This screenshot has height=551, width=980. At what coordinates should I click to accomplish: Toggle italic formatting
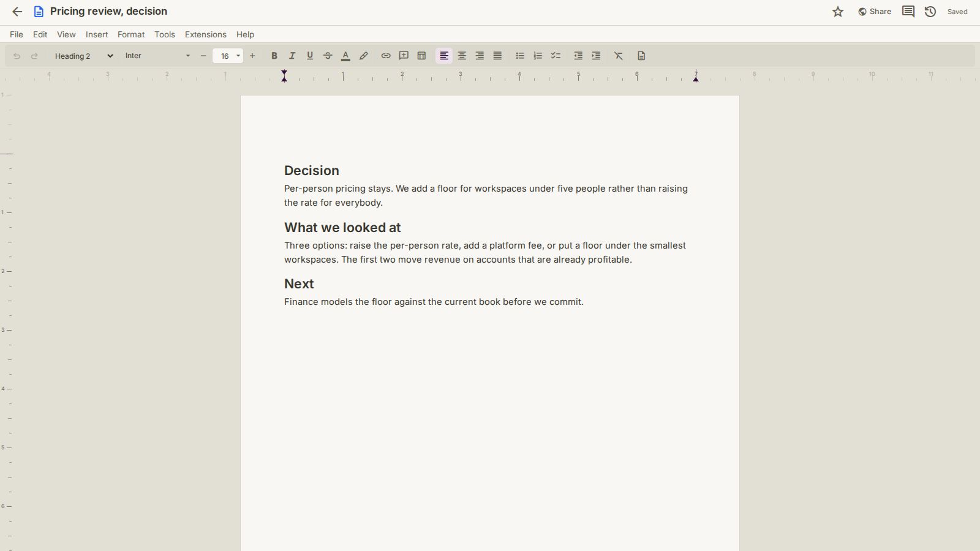coord(292,56)
